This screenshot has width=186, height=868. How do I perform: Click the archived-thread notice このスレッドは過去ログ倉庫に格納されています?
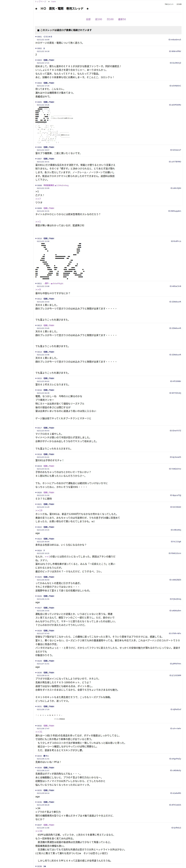(x=66, y=30)
